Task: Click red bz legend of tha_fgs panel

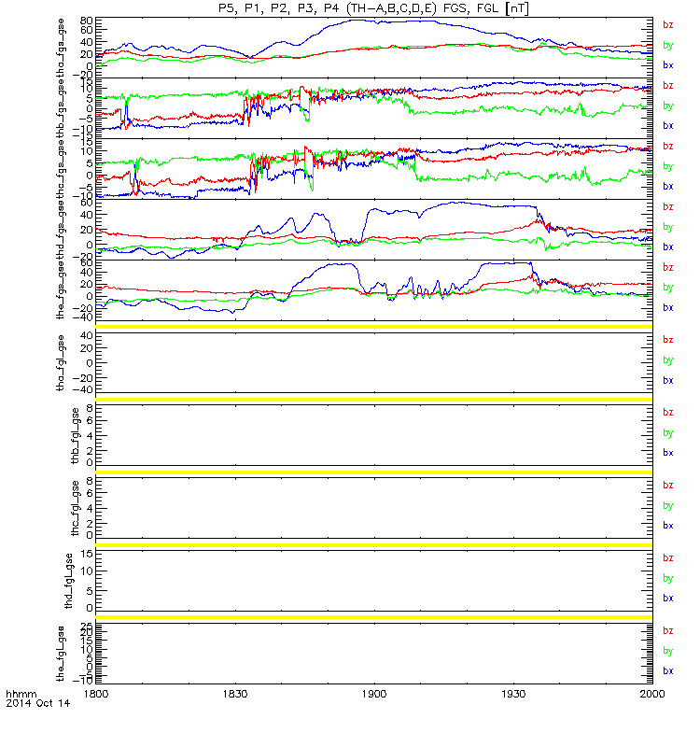Action: click(x=668, y=25)
